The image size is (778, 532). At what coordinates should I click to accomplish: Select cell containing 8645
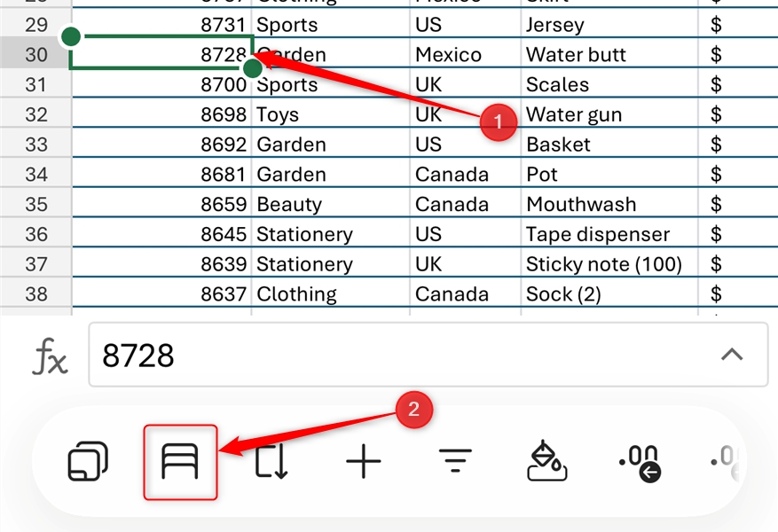coord(161,233)
